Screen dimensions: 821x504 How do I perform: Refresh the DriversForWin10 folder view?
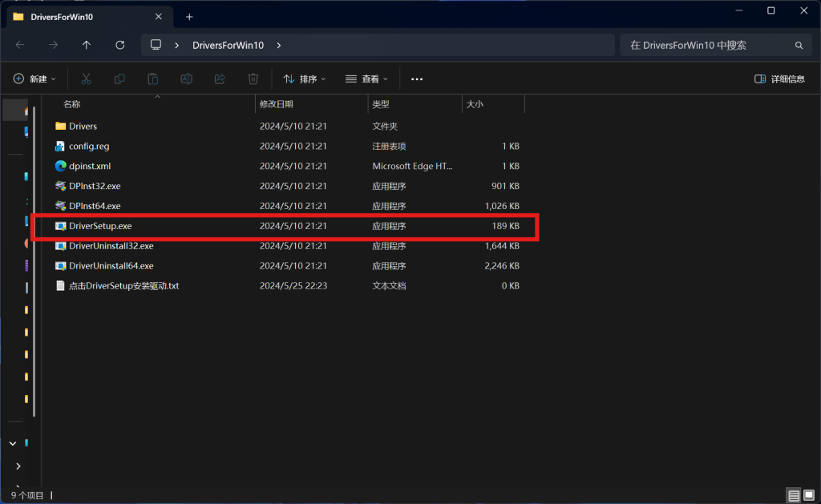[x=120, y=45]
